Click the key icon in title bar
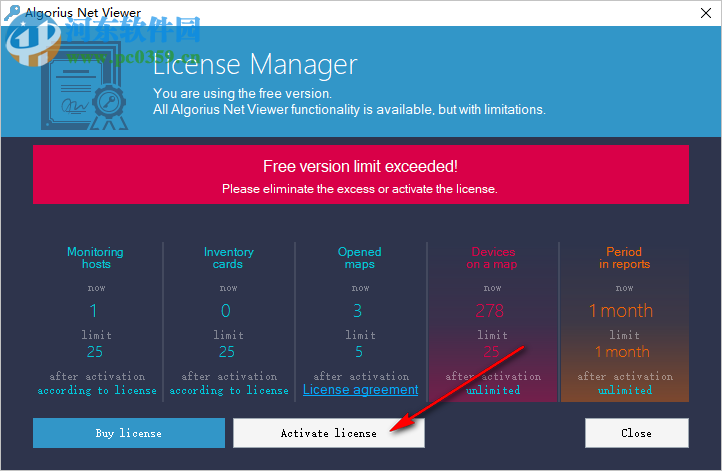 12,13
